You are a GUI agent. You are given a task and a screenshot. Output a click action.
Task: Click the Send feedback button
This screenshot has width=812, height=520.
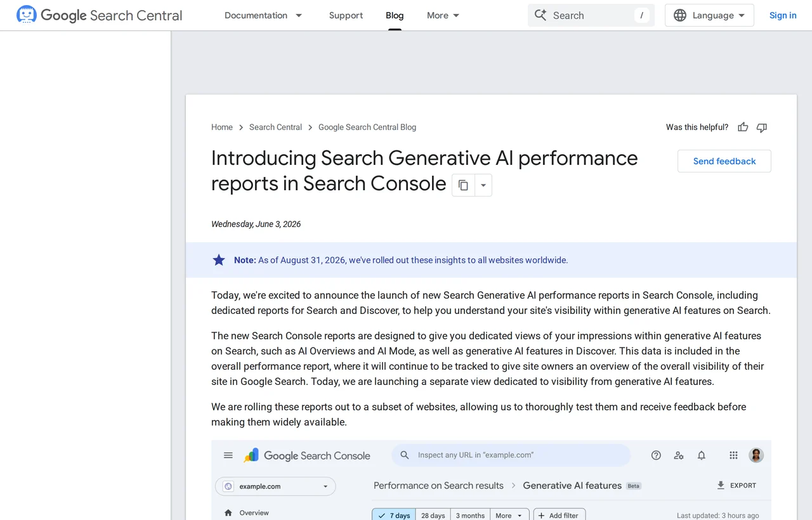(724, 161)
